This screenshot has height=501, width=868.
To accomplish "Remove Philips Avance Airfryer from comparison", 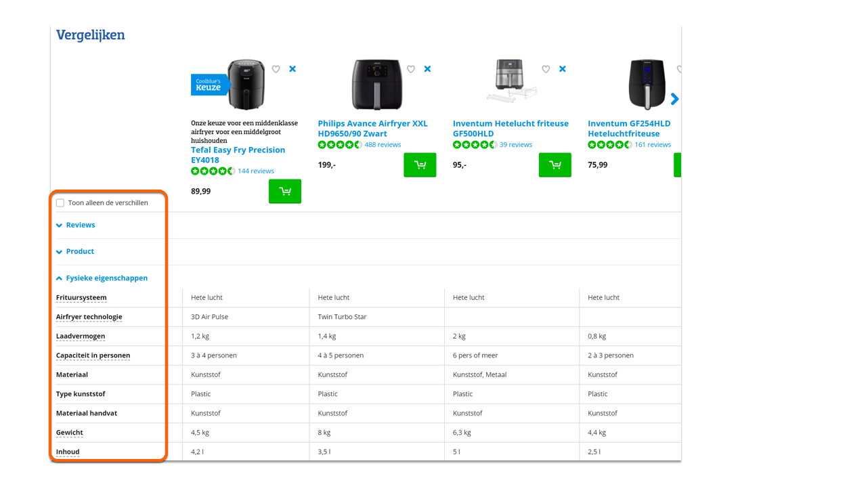I will 427,69.
